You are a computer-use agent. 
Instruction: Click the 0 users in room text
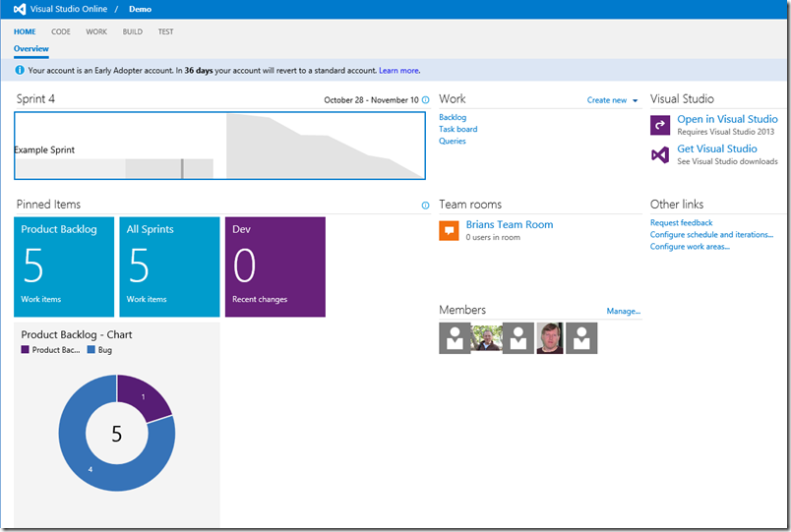pyautogui.click(x=493, y=238)
